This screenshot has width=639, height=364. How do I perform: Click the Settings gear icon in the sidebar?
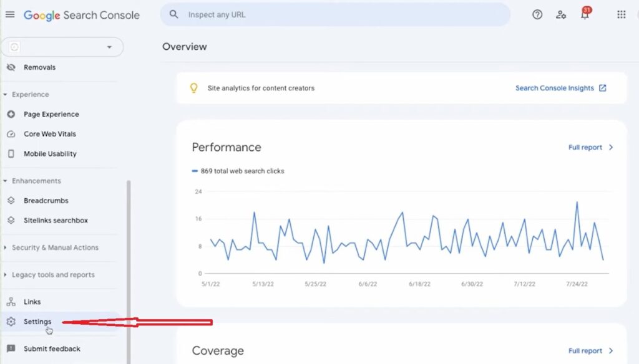click(11, 321)
